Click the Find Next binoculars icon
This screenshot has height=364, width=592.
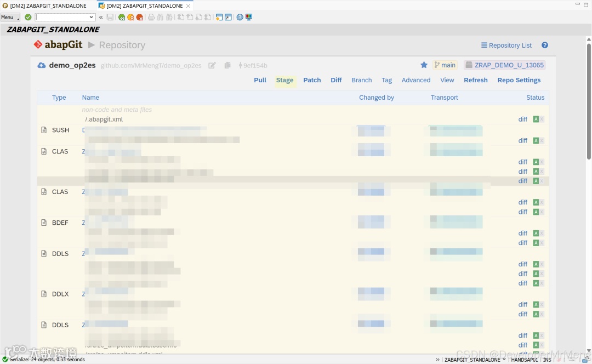[x=169, y=17]
